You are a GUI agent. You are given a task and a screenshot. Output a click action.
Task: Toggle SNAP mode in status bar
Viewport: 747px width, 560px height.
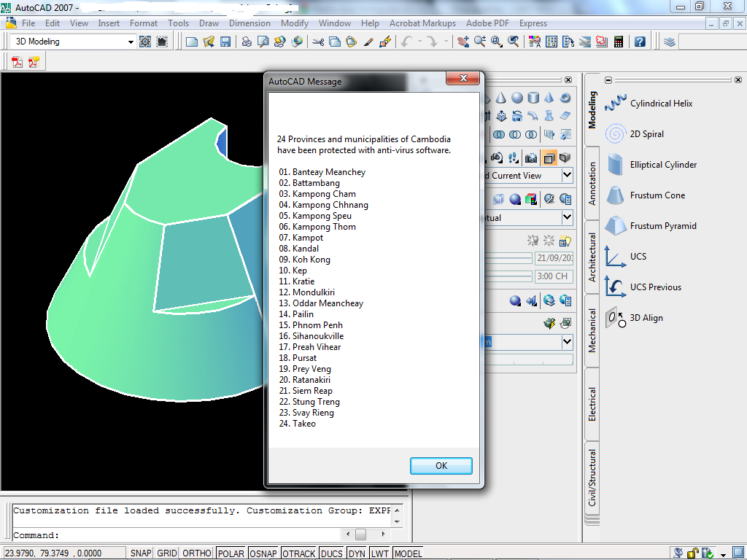tap(141, 553)
